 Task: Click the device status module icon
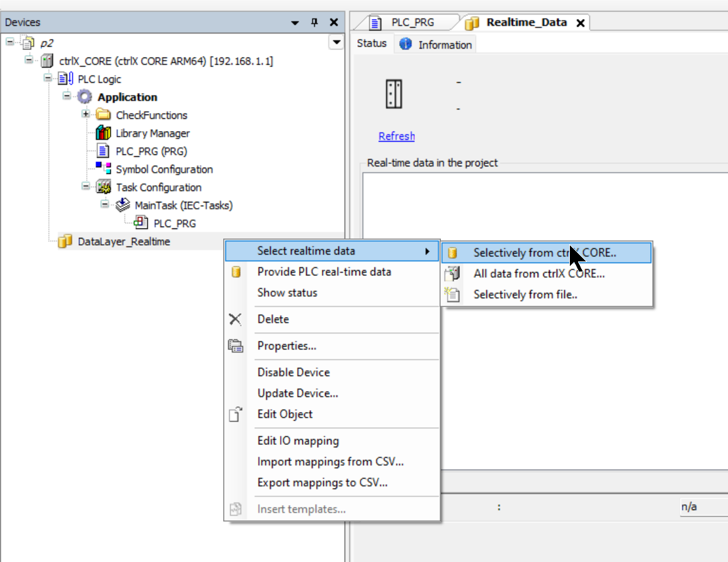click(393, 94)
